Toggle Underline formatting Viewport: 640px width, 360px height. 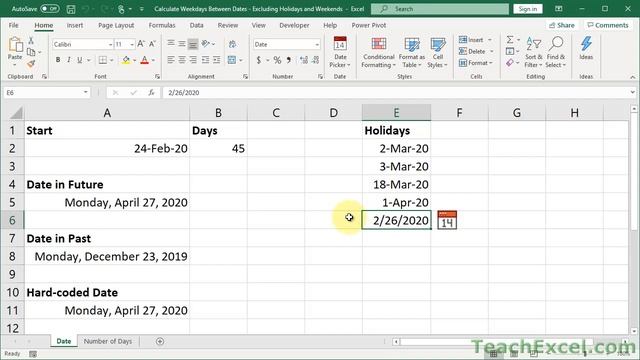click(80, 60)
